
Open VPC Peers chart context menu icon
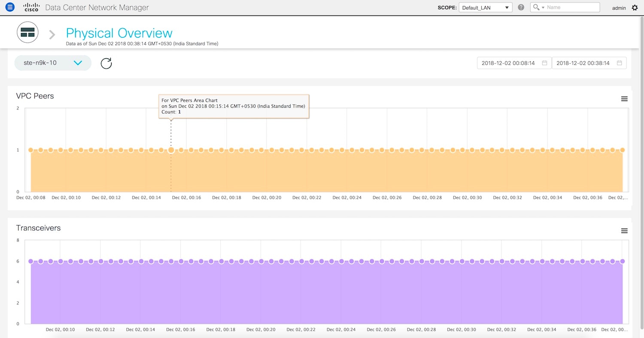tap(624, 99)
